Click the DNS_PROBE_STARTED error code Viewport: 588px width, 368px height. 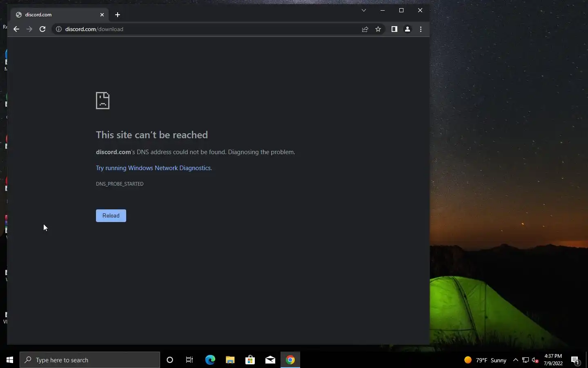point(120,184)
